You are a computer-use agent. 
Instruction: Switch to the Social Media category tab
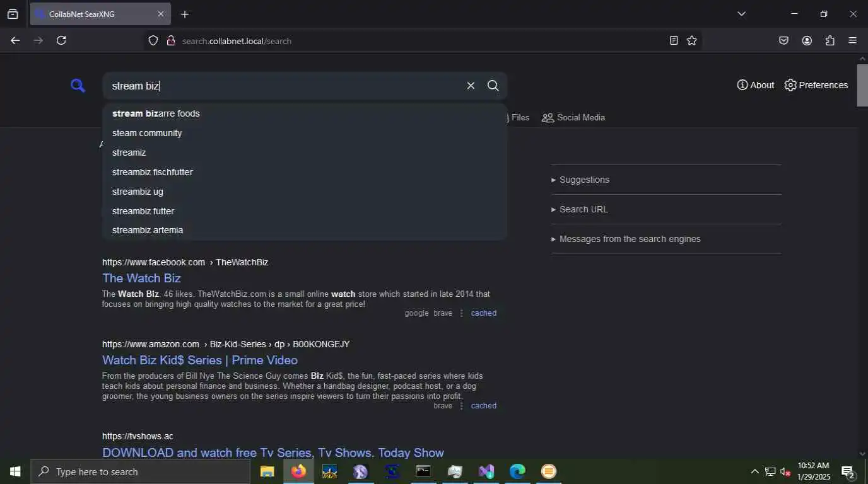click(x=573, y=117)
